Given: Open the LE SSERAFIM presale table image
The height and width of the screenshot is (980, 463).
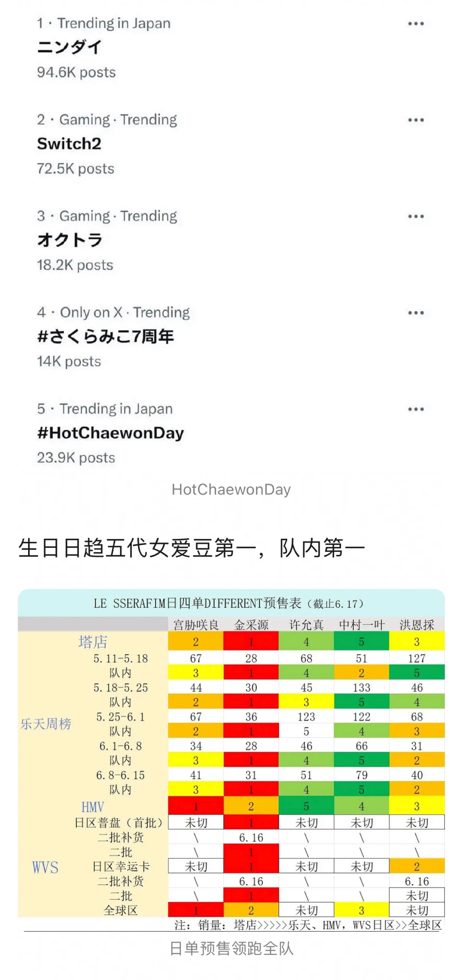Looking at the screenshot, I should [x=231, y=760].
